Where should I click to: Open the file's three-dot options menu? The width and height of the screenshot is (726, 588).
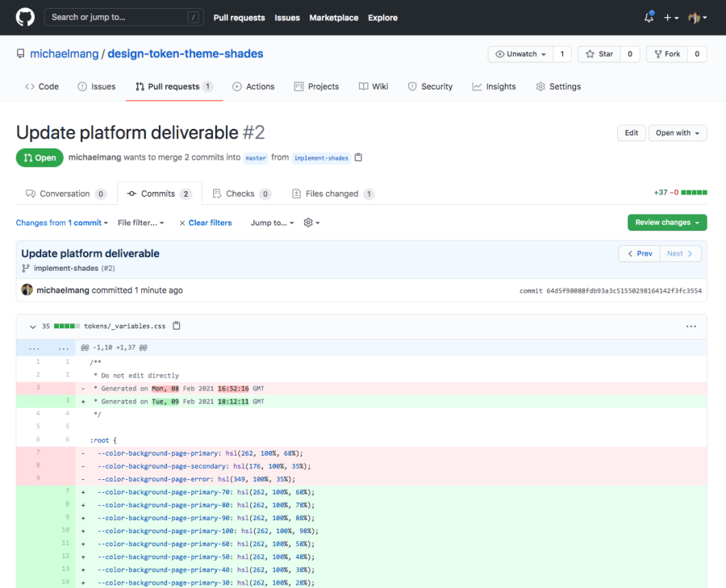point(691,327)
